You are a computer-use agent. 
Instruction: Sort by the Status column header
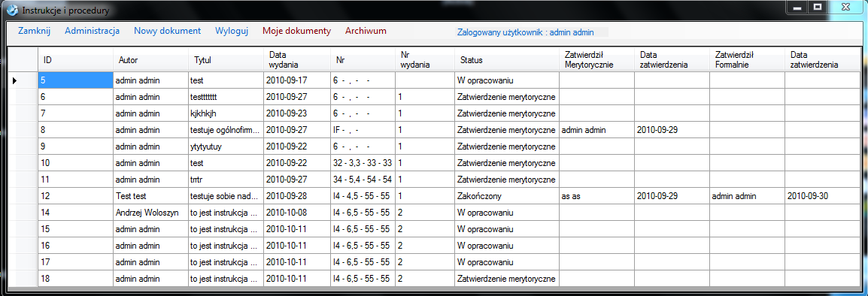click(506, 59)
